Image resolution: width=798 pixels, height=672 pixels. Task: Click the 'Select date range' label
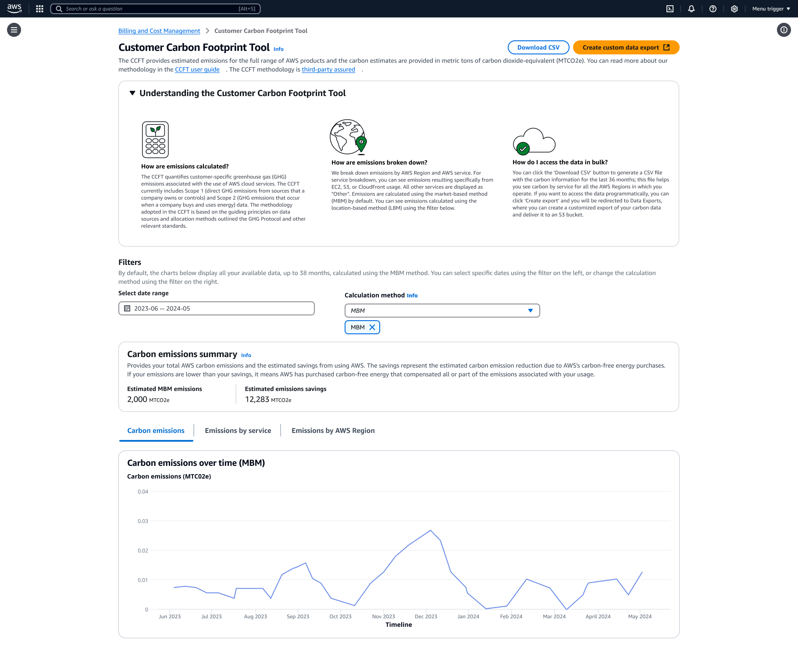tap(143, 293)
